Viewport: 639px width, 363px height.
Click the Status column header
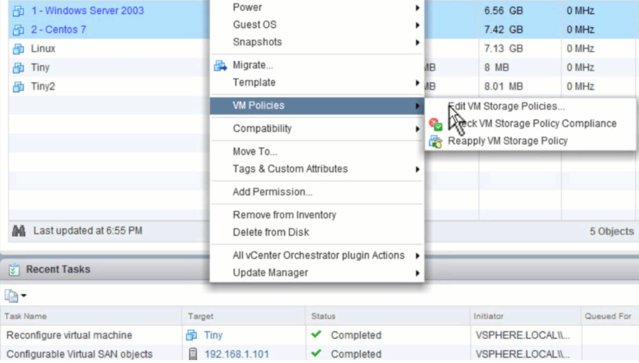tap(323, 317)
